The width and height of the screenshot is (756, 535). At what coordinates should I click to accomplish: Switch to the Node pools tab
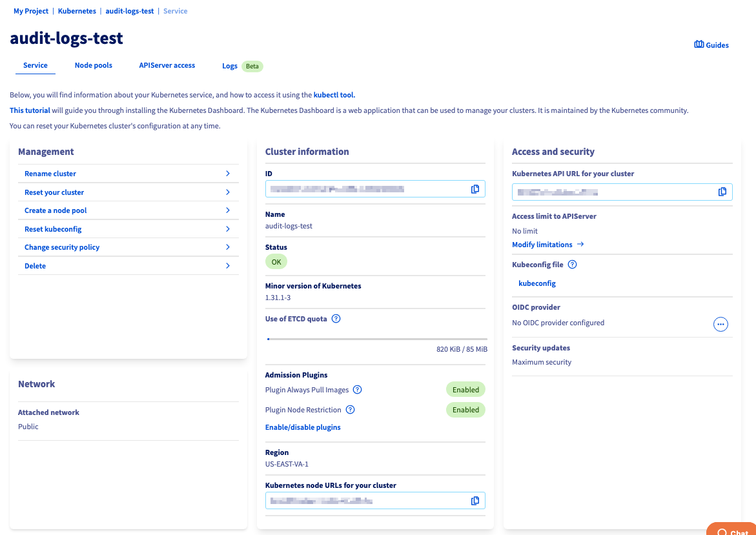coord(93,65)
